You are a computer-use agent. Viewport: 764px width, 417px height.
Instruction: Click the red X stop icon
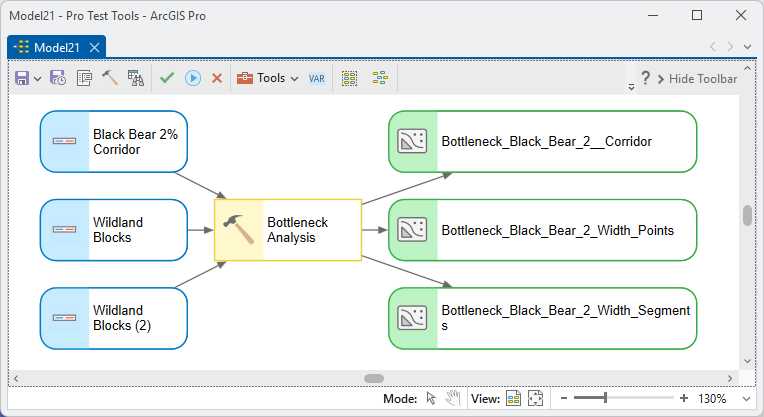click(217, 78)
